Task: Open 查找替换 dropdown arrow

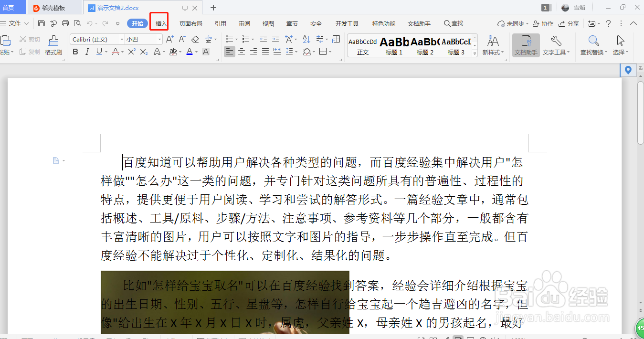Action: (x=606, y=53)
